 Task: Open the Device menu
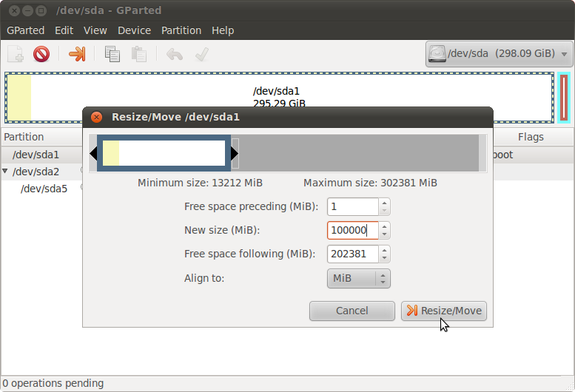tap(134, 30)
